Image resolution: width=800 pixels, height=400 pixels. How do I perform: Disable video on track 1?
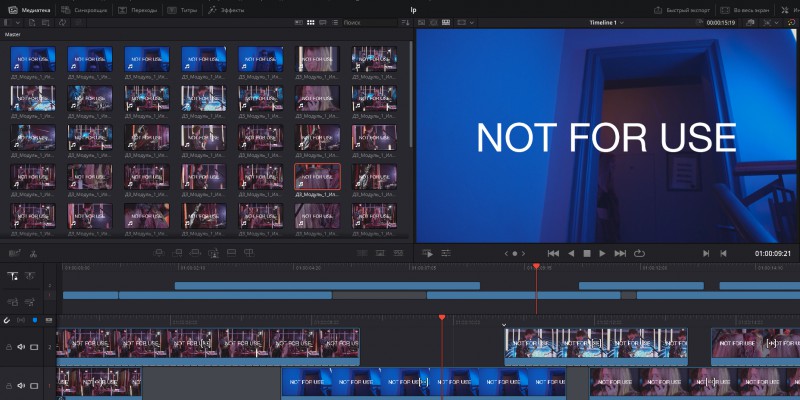34,386
